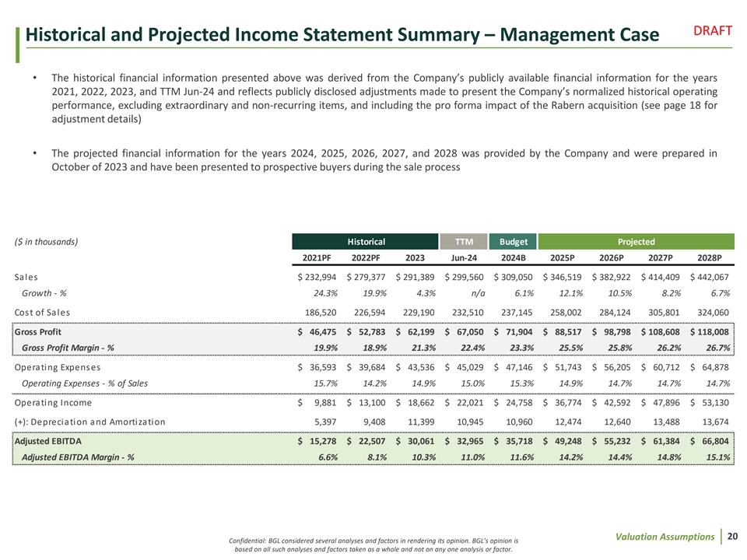The height and width of the screenshot is (560, 747).
Task: Click Depreciation value 5,397
Action: tap(325, 422)
